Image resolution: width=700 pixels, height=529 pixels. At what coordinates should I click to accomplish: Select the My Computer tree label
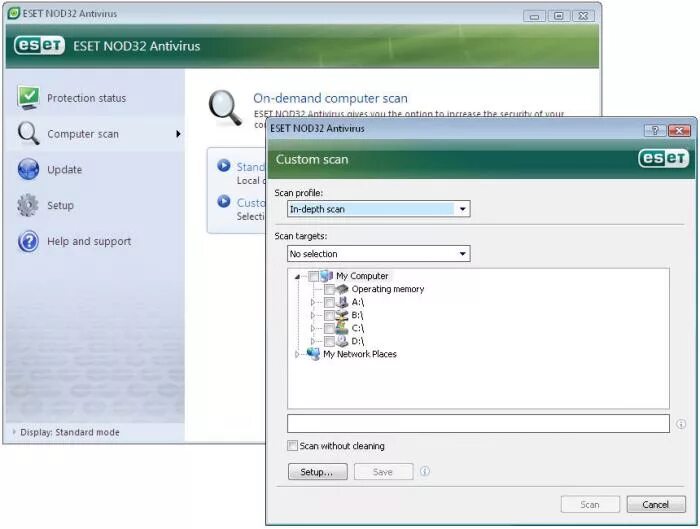[x=362, y=276]
